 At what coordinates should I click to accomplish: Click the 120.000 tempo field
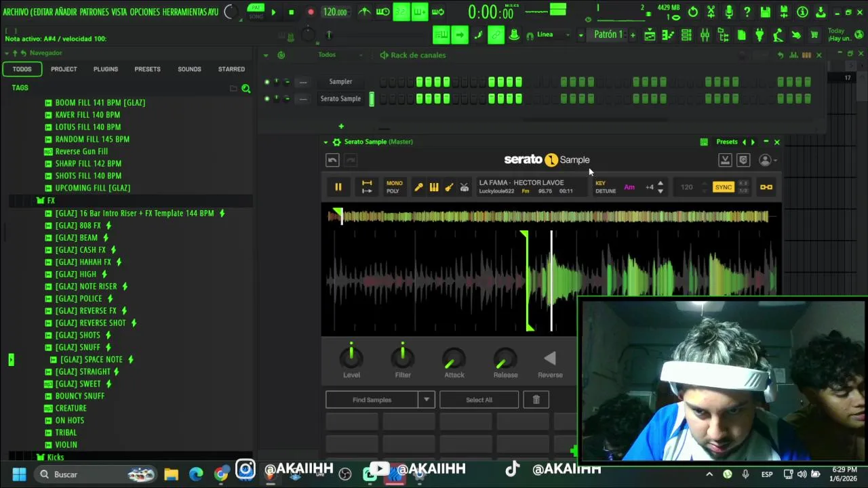click(335, 12)
